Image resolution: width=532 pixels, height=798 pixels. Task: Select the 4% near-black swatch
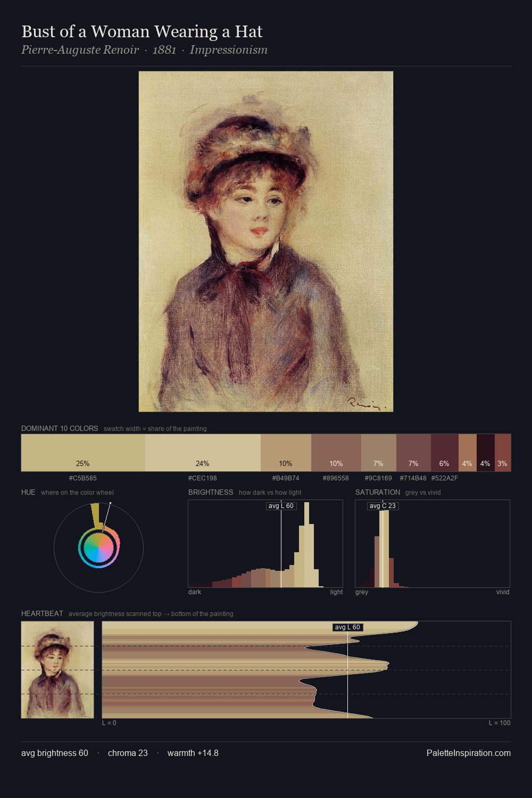click(x=486, y=453)
